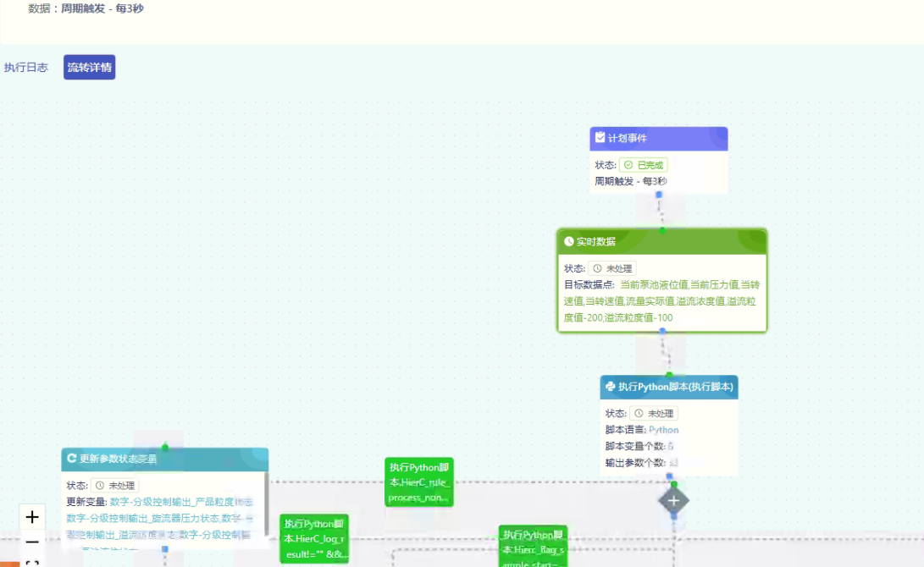Switch to the 执行日志 tab
Screen dimensions: 924x567
pyautogui.click(x=26, y=68)
